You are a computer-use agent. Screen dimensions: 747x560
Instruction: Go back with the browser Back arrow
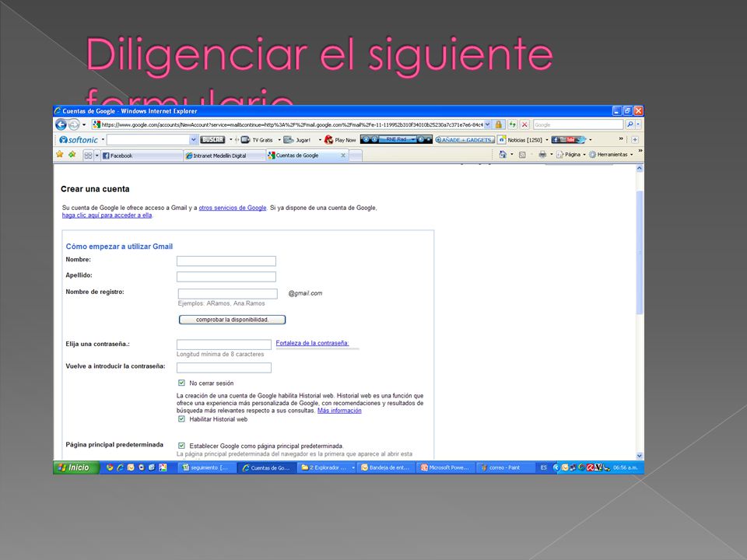click(x=61, y=124)
